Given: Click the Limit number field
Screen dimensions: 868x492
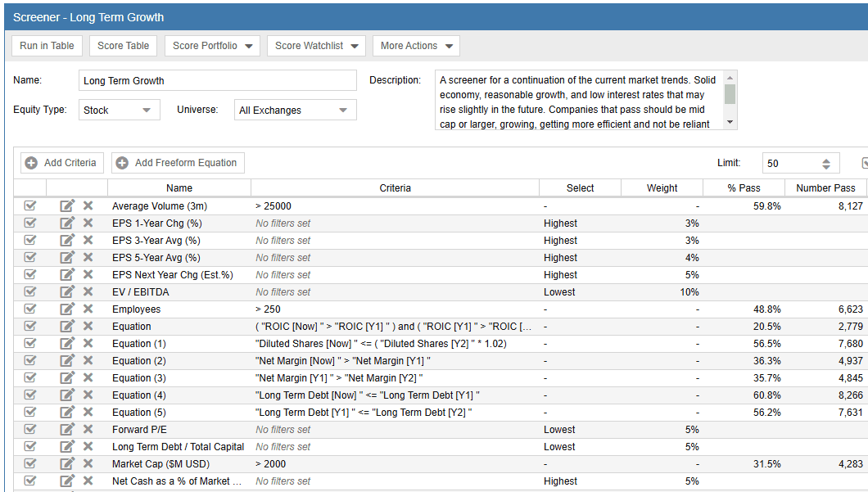Looking at the screenshot, I should coord(792,163).
